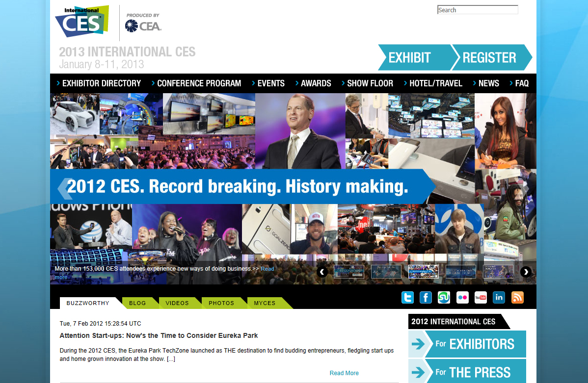Click the left chevron on blue banner
The height and width of the screenshot is (383, 588).
click(x=64, y=188)
